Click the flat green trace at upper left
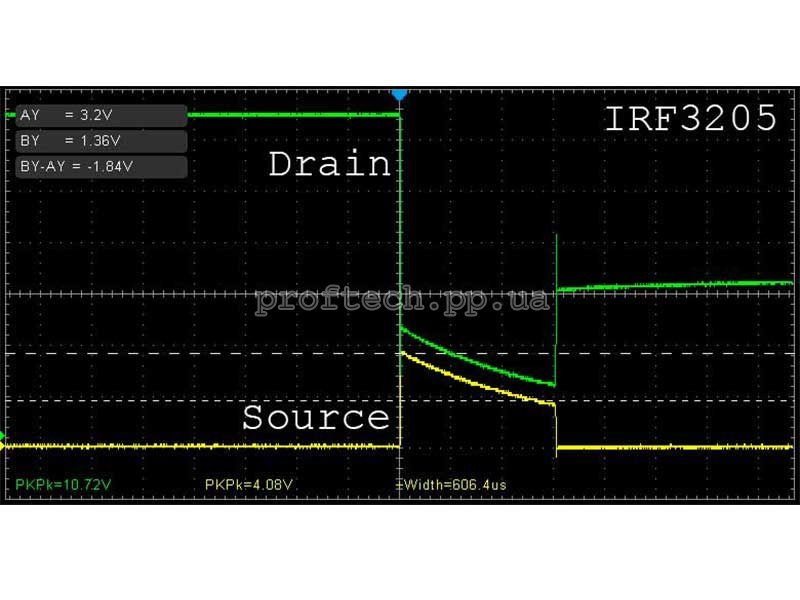The image size is (800, 600). 290,115
